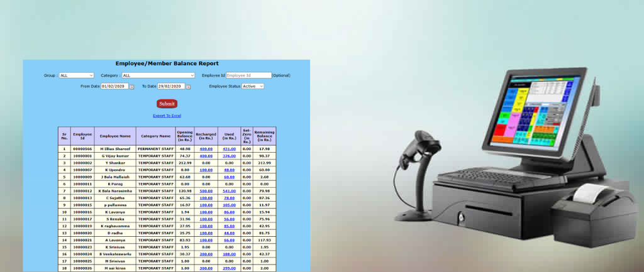
Task: Click the From Date text field
Action: click(x=114, y=86)
